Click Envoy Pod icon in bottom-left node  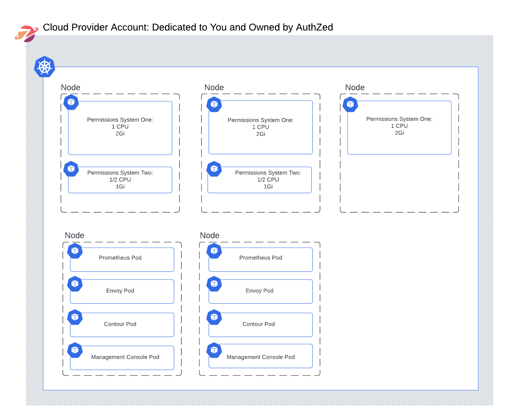coord(75,284)
